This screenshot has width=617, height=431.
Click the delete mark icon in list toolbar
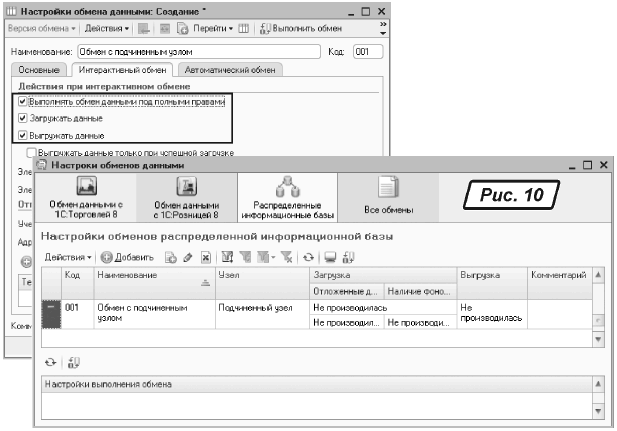pyautogui.click(x=204, y=258)
